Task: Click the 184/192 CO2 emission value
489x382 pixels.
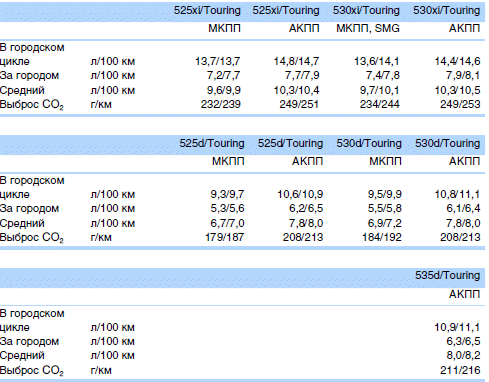Action: tap(382, 237)
